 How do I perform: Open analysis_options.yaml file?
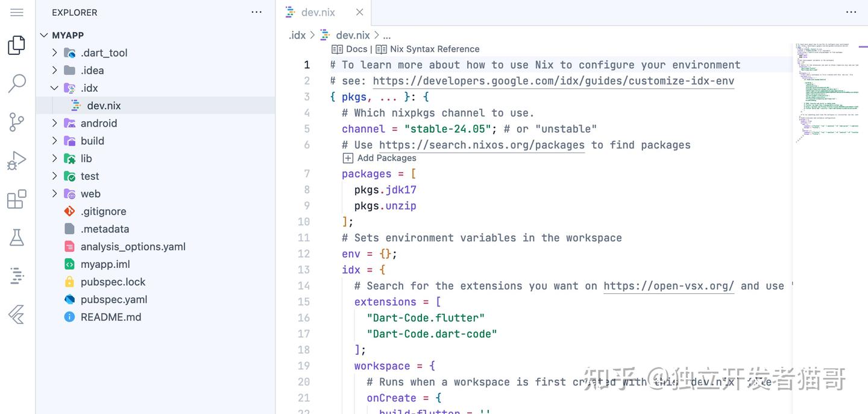tap(156, 246)
